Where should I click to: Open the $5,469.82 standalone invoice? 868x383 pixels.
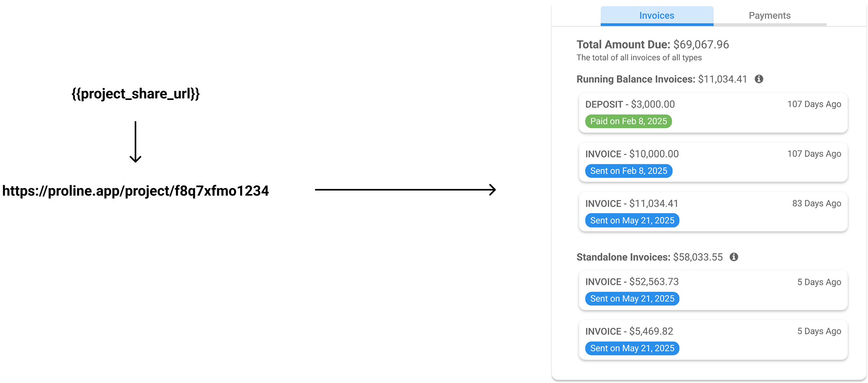click(713, 340)
